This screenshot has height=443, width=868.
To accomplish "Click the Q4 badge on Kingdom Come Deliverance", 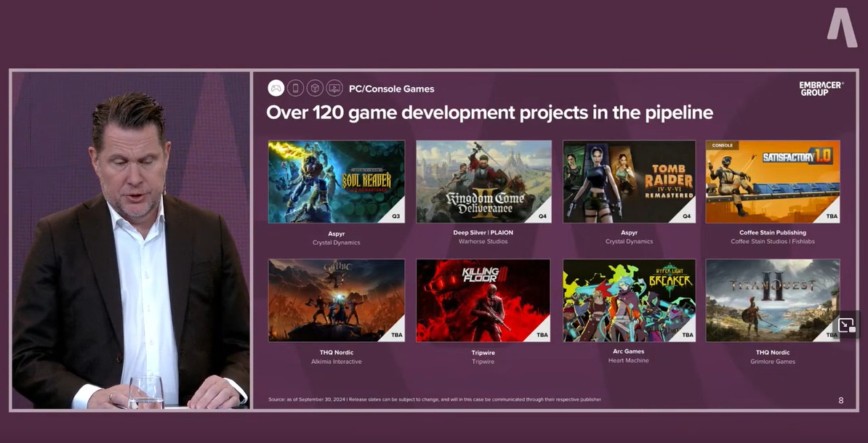I will (542, 216).
